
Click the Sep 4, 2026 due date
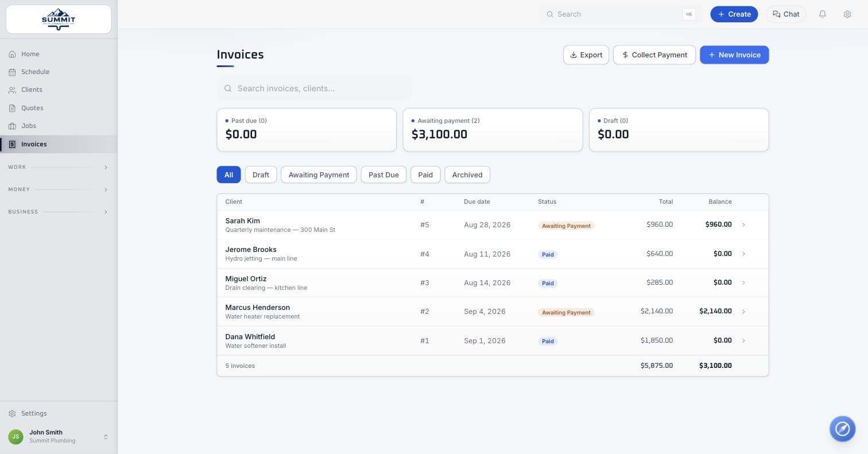(485, 312)
